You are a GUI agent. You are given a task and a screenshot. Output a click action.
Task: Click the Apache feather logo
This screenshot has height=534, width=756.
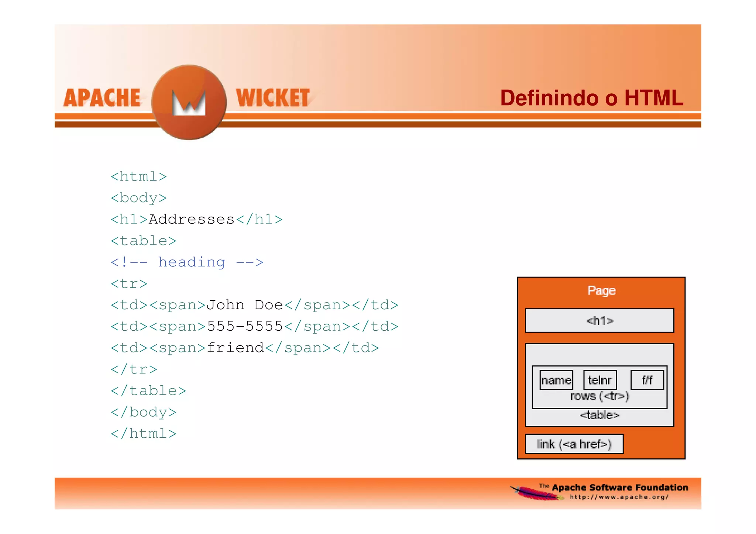(537, 493)
